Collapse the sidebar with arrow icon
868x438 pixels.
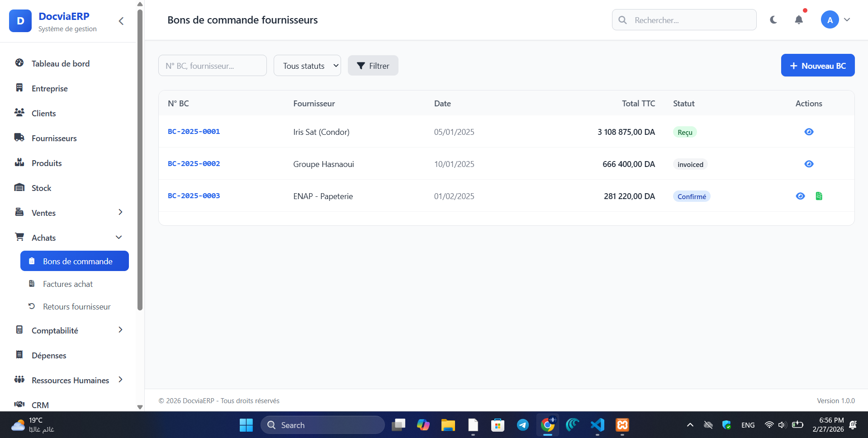point(121,21)
